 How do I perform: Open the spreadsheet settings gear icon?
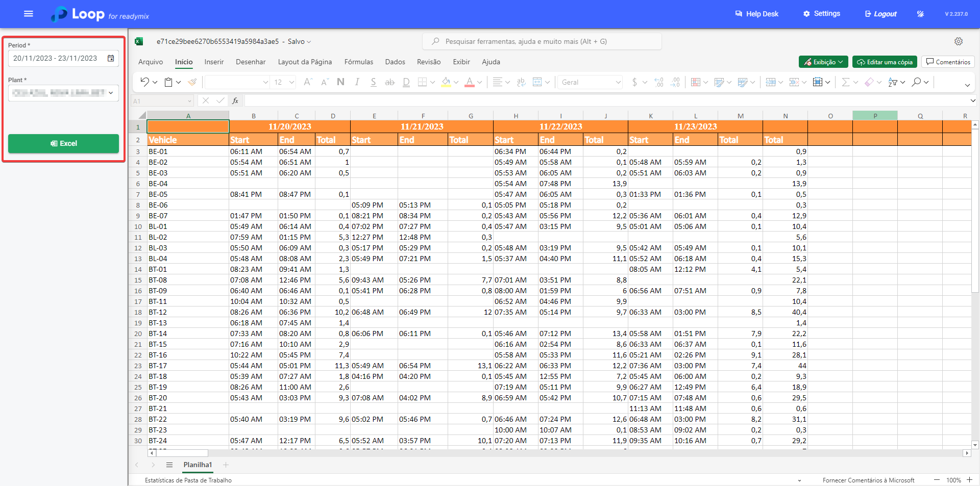point(958,41)
